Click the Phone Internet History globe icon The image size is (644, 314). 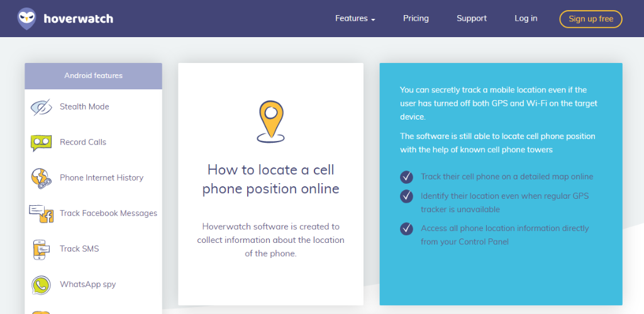coord(41,178)
